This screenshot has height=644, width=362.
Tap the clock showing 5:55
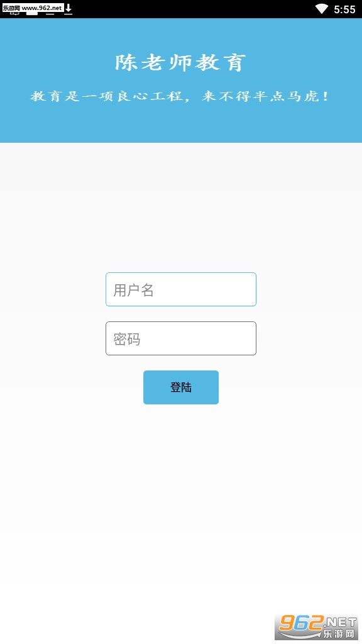point(344,9)
